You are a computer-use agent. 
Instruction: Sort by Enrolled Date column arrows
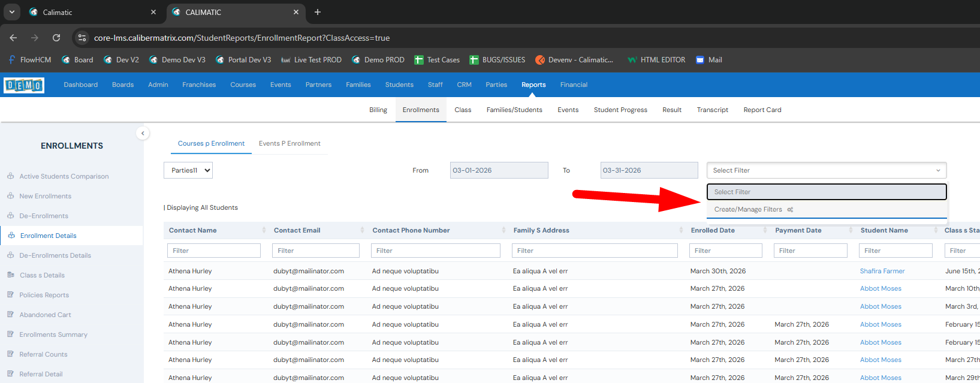(x=765, y=230)
